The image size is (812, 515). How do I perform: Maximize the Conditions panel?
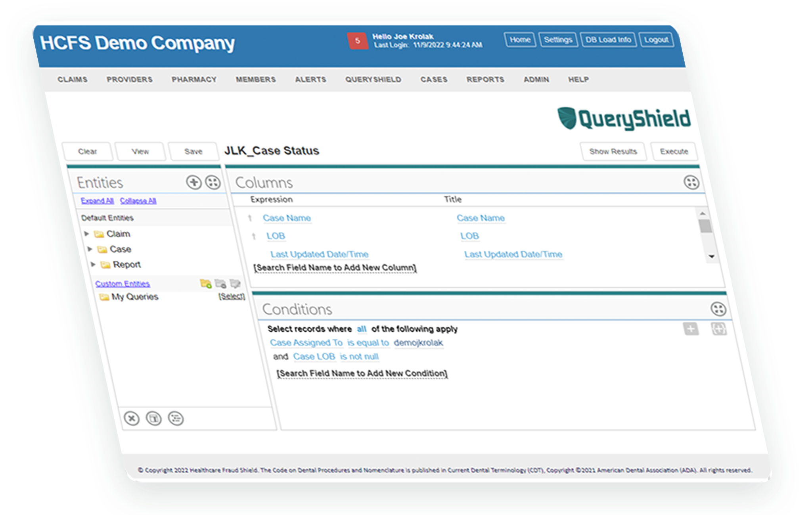point(718,309)
